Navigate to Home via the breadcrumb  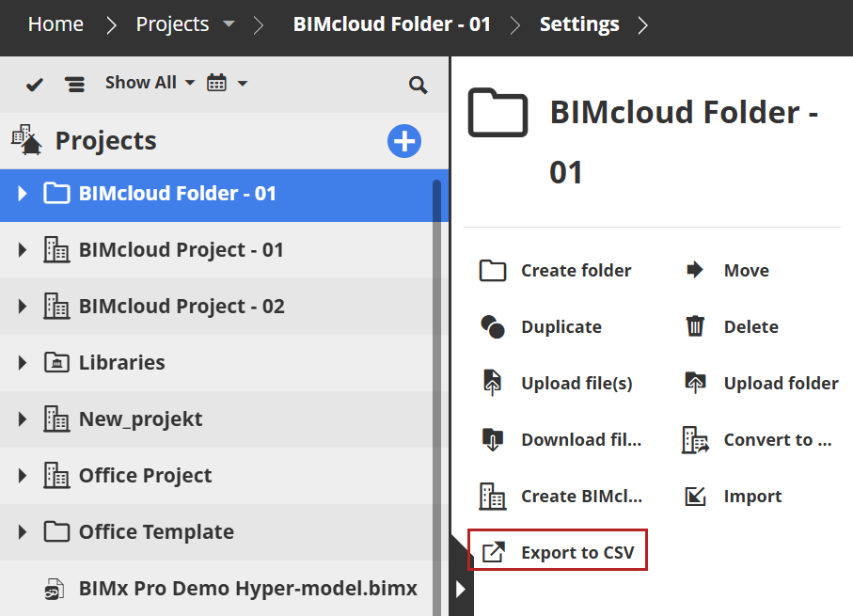pyautogui.click(x=55, y=24)
